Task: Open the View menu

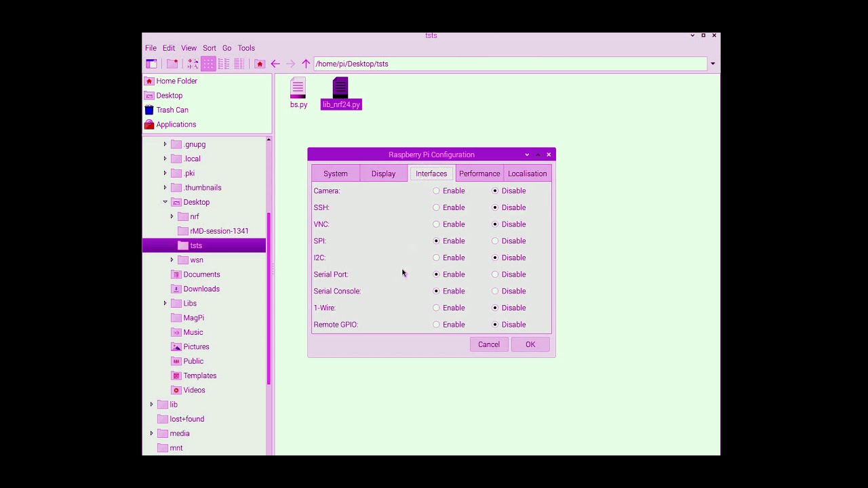Action: (x=189, y=48)
